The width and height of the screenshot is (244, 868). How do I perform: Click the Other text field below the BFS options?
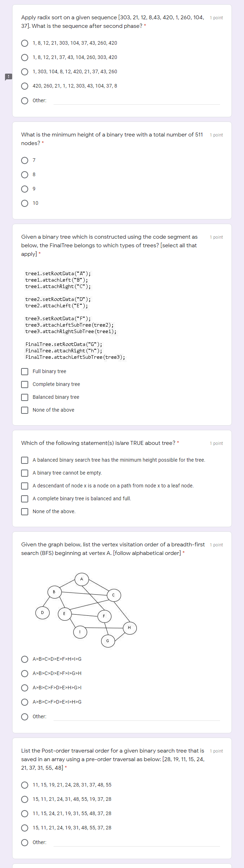pyautogui.click(x=136, y=716)
